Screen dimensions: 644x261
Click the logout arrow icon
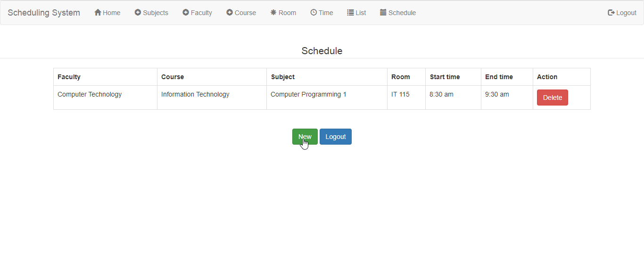[x=611, y=13]
